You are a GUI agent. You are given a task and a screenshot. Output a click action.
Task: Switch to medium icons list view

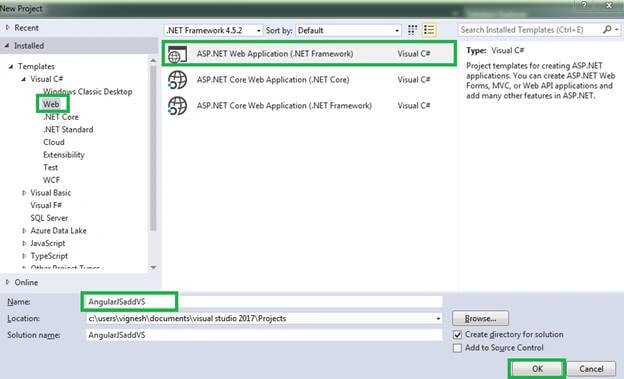[x=429, y=30]
